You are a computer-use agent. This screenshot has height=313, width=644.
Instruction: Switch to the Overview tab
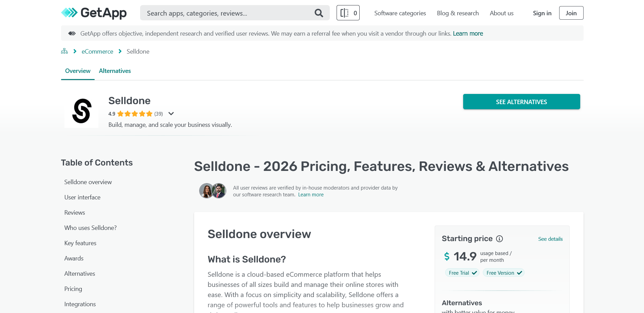tap(78, 71)
